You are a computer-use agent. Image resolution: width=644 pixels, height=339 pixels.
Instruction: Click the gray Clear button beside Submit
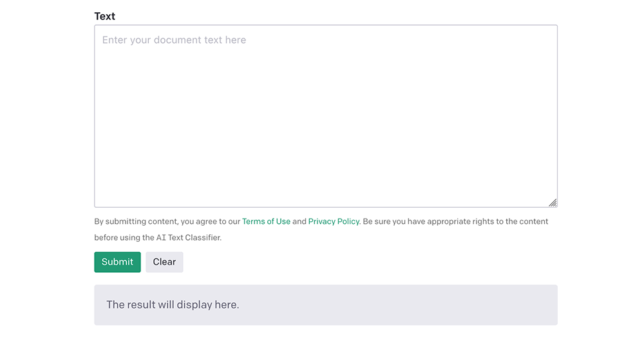click(x=164, y=262)
